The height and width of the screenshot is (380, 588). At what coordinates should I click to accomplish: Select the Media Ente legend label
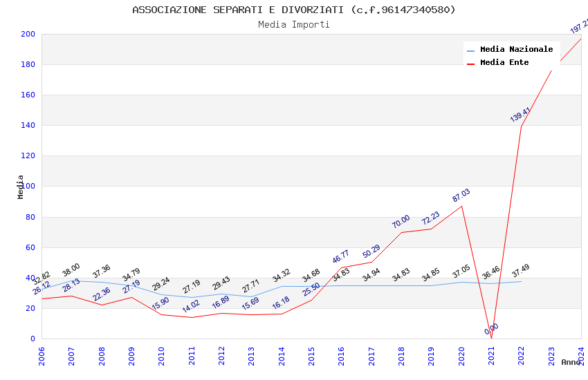point(504,62)
